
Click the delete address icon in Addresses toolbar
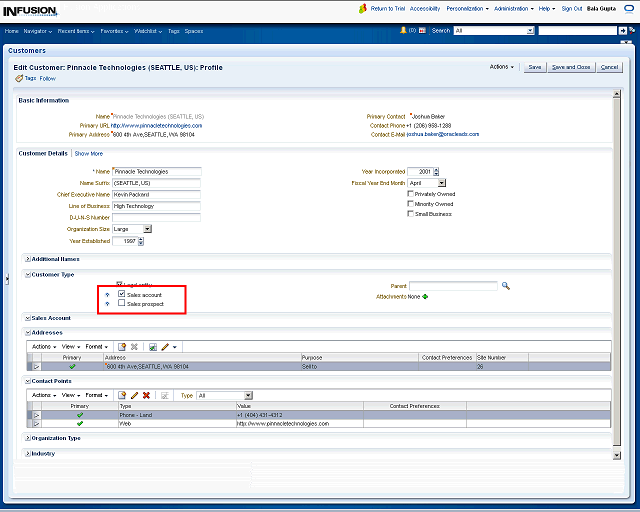point(134,347)
